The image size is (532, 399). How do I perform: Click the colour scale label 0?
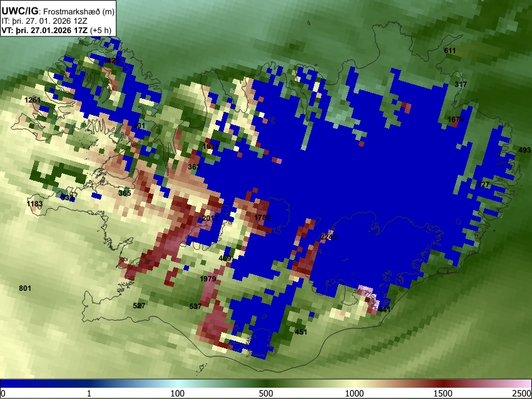pyautogui.click(x=3, y=393)
